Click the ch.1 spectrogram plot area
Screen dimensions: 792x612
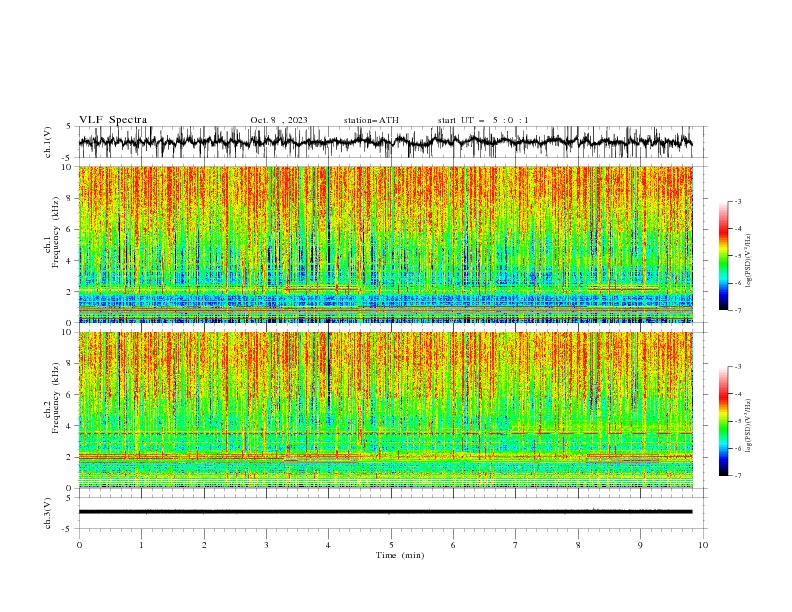coord(386,244)
